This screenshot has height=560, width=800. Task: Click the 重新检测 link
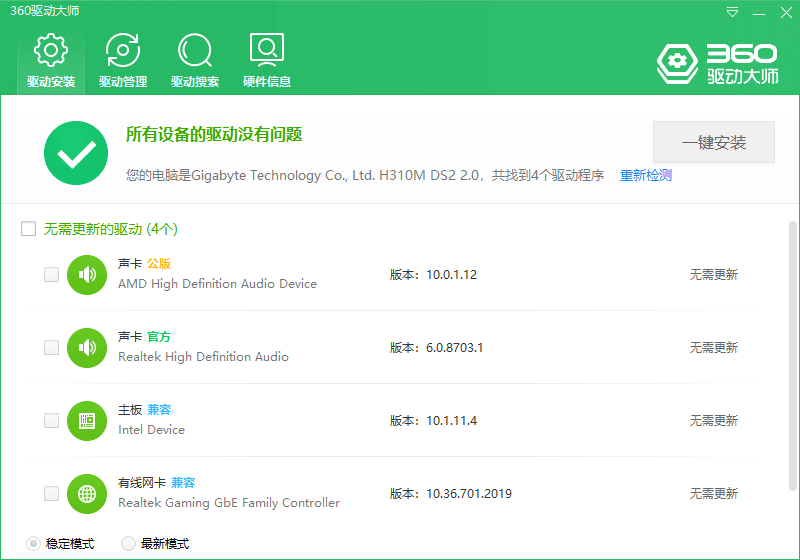pyautogui.click(x=646, y=175)
